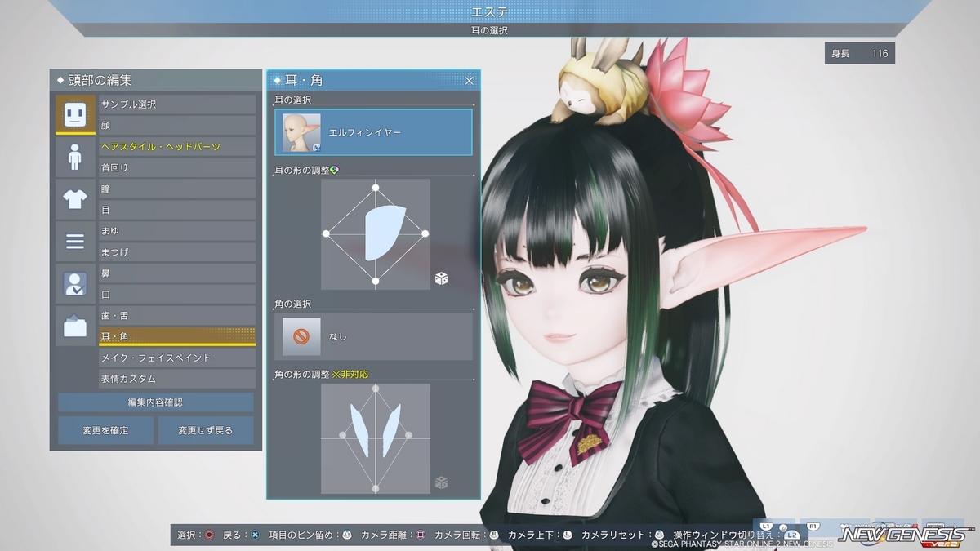The image size is (980, 551).
Task: Click the 身長 116 height indicator
Action: (x=860, y=53)
